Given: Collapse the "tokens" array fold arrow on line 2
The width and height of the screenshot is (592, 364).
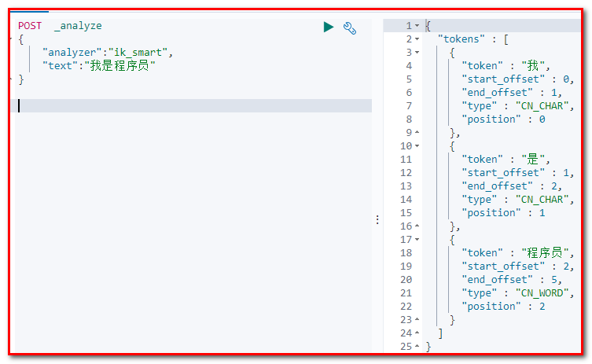Looking at the screenshot, I should click(417, 39).
